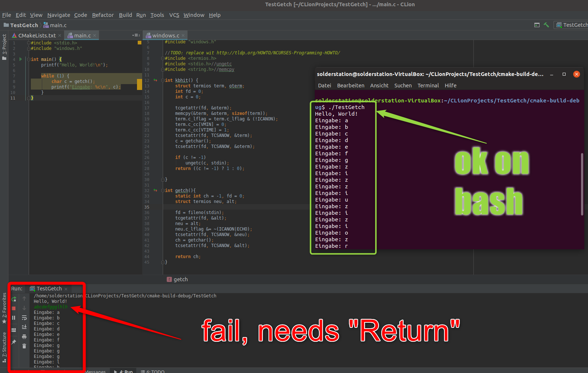588x373 pixels.
Task: Open the Build menu
Action: pos(125,15)
